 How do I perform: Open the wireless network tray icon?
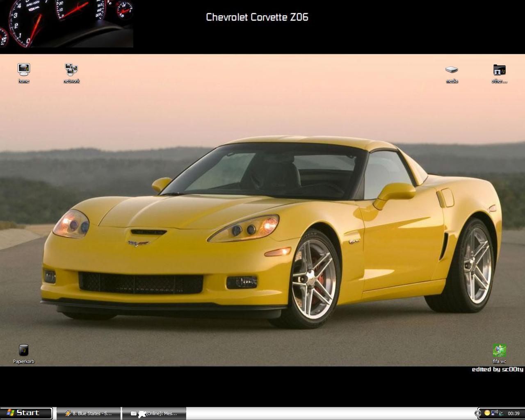pos(494,413)
